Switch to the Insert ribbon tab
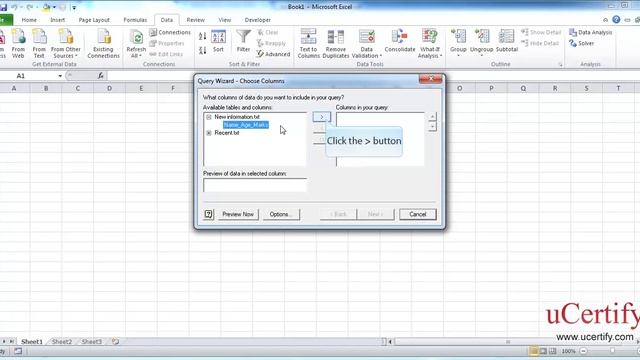 point(58,20)
